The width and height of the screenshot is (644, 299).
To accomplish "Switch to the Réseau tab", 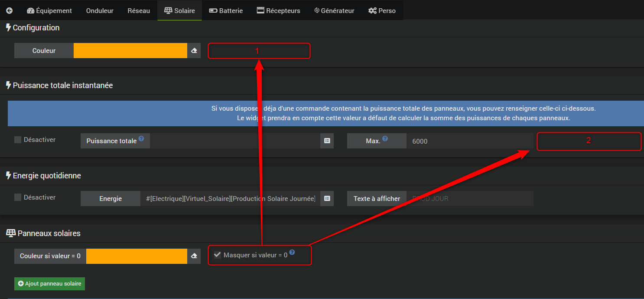I will (x=139, y=10).
